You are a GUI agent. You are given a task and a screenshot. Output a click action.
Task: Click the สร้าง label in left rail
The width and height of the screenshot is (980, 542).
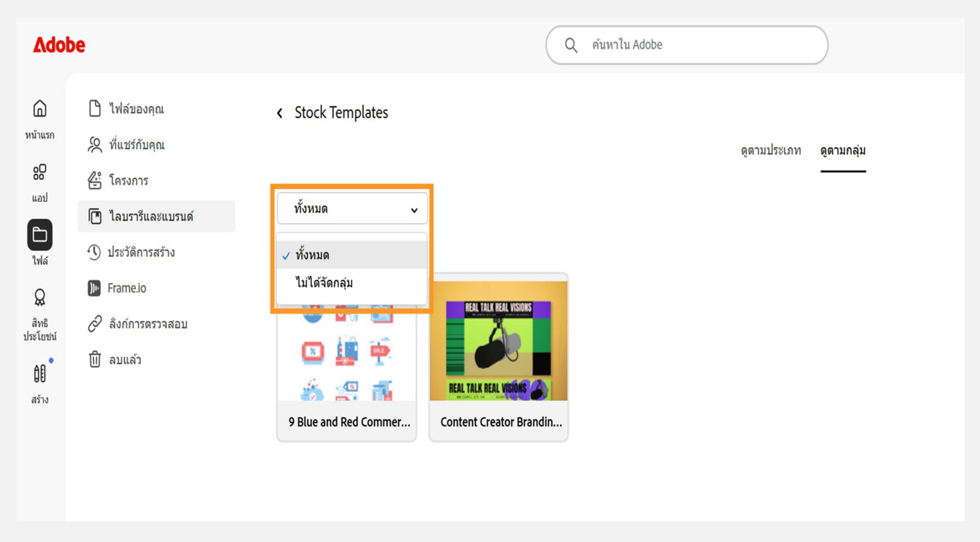point(40,399)
